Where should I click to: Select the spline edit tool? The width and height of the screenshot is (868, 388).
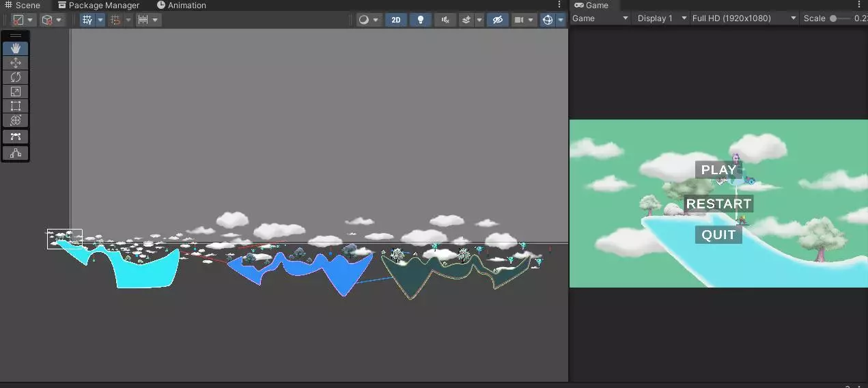pyautogui.click(x=15, y=137)
